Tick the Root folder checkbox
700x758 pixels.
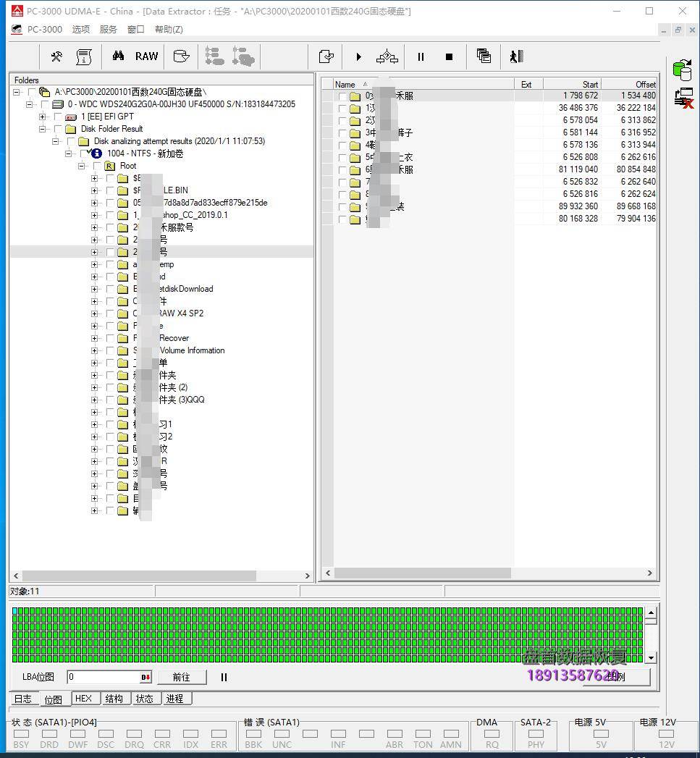click(x=97, y=167)
